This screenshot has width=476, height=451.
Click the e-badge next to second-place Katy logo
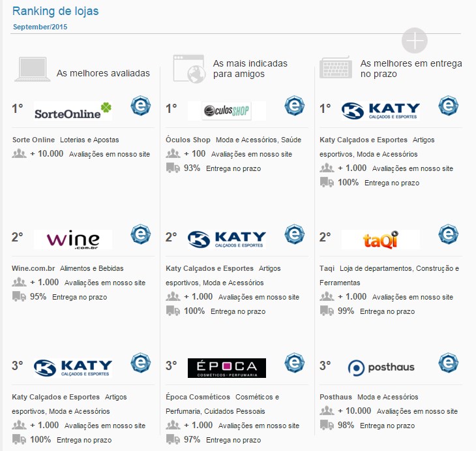pyautogui.click(x=295, y=234)
